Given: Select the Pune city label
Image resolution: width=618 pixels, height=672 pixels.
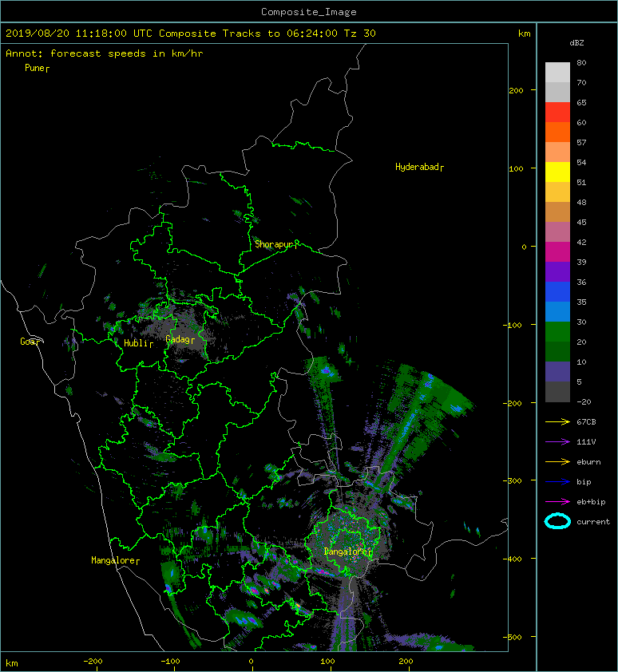Looking at the screenshot, I should pos(35,68).
